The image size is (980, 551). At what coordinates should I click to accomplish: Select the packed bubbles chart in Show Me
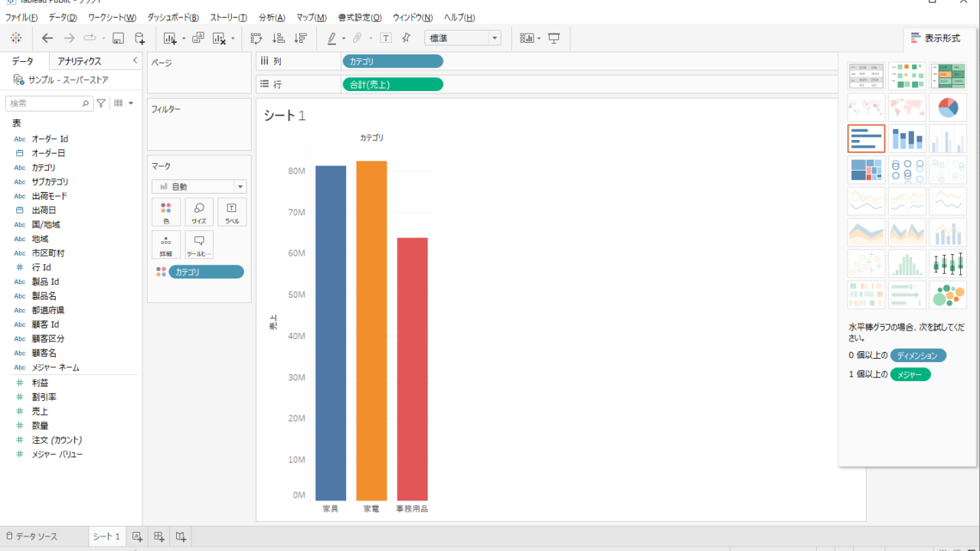948,295
